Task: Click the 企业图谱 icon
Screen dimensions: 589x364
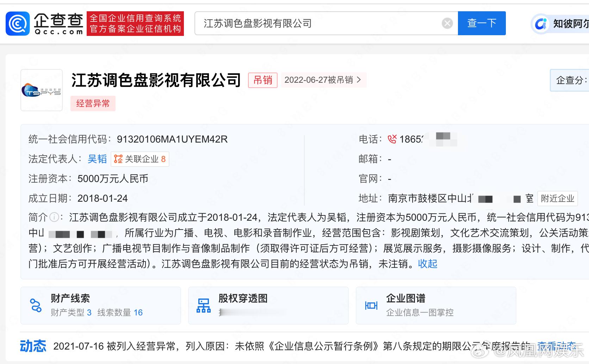Action: 371,306
